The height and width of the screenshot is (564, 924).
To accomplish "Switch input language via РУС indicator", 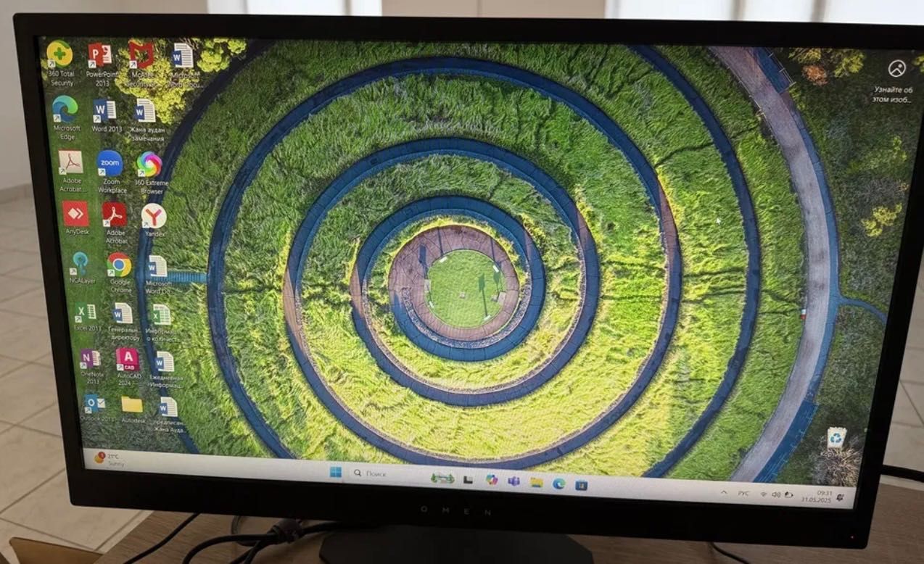I will (x=743, y=493).
